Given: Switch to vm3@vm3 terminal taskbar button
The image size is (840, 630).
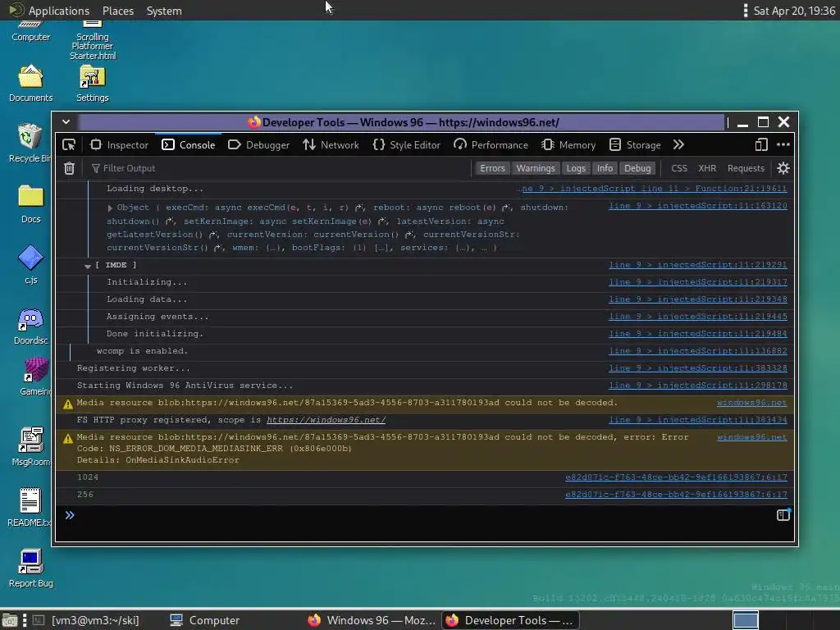Looking at the screenshot, I should [x=86, y=620].
